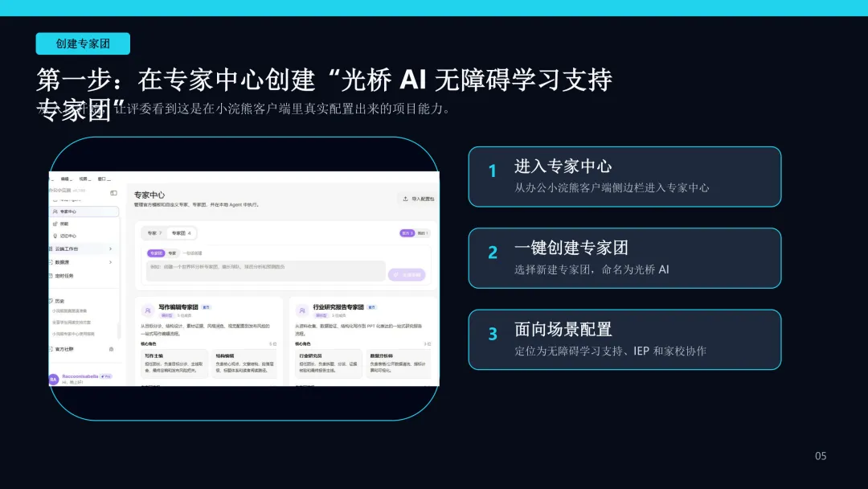Click step 3 面向场景配置 card
Viewport: 868px width, 489px height.
coord(624,339)
